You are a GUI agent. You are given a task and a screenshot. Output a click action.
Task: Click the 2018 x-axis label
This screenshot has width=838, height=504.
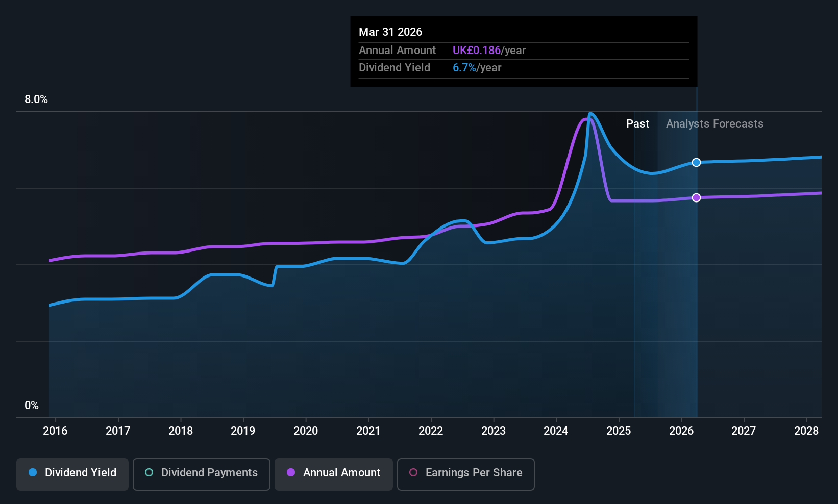coord(181,431)
